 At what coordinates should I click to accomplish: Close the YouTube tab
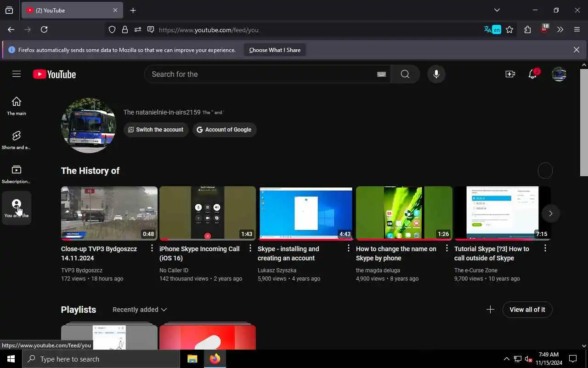[x=115, y=10]
